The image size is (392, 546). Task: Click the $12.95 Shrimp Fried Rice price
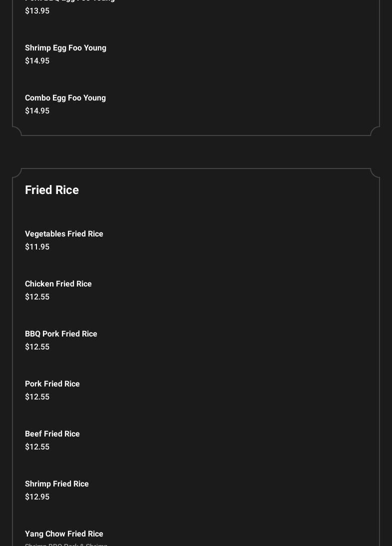37,497
